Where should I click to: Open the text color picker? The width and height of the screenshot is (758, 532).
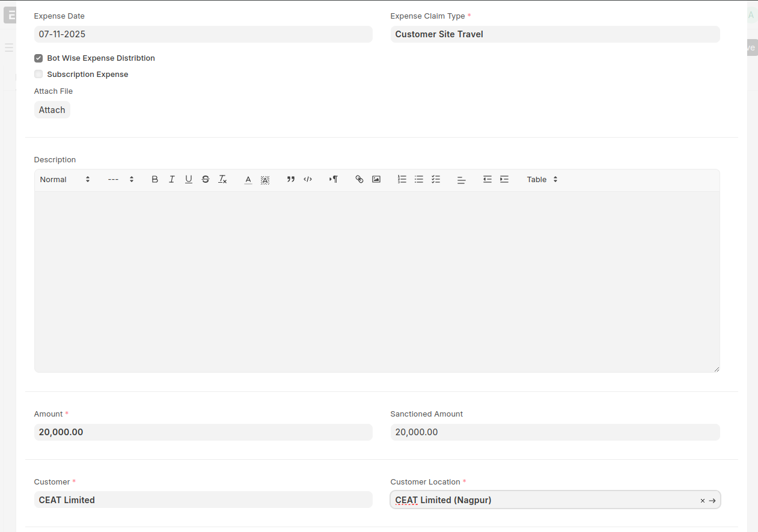click(248, 179)
